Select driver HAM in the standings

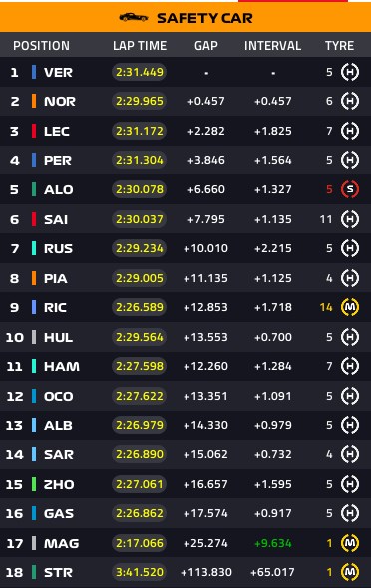[x=62, y=366]
